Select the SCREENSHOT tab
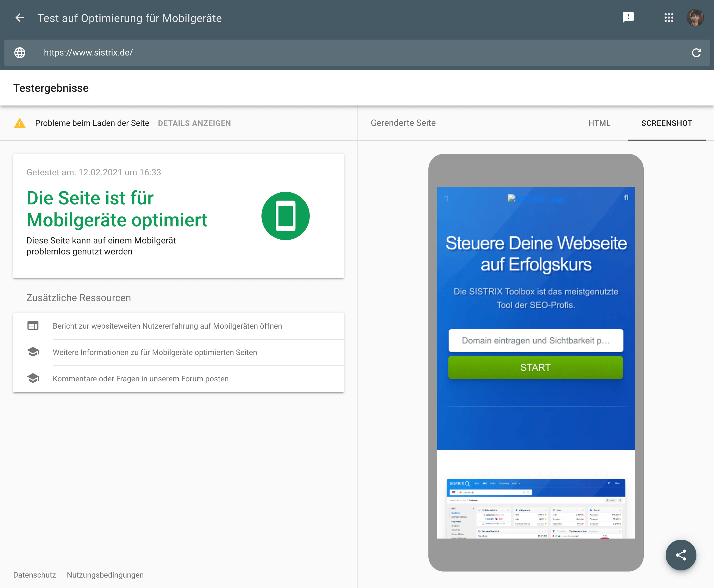This screenshot has width=714, height=588. 666,123
